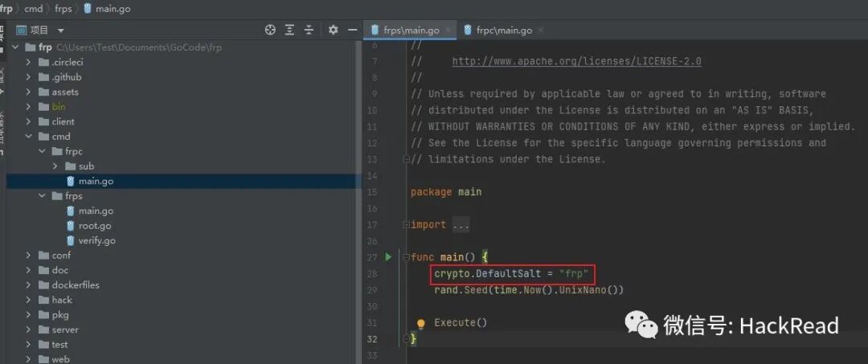Viewport: 868px width, 364px height.
Task: Expand the pkg folder
Action: pos(29,315)
